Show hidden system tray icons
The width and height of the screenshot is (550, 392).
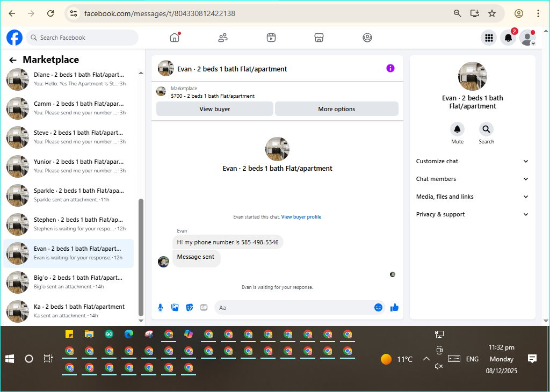click(426, 359)
